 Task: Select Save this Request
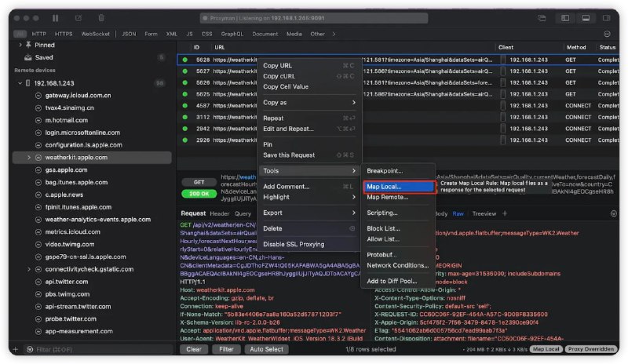click(309, 155)
